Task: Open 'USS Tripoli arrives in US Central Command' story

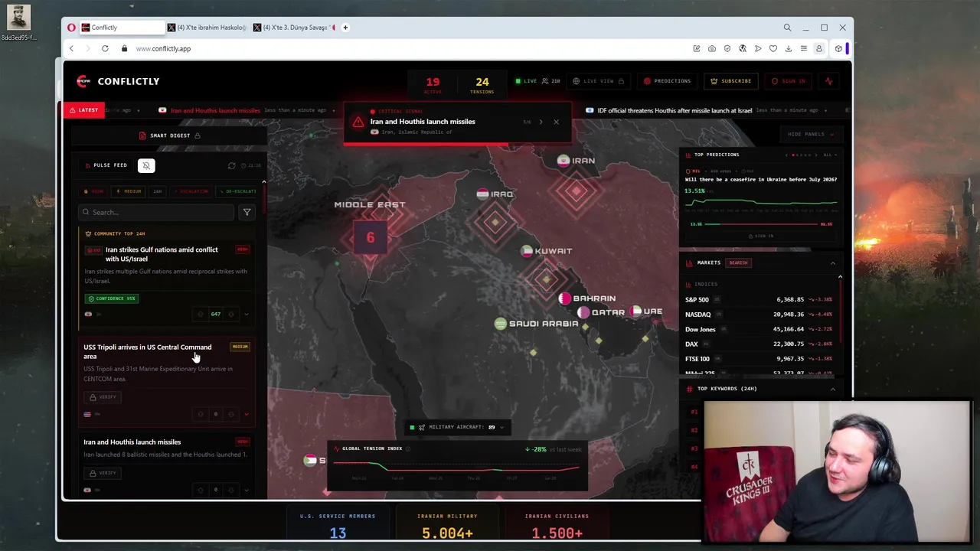Action: [x=147, y=351]
